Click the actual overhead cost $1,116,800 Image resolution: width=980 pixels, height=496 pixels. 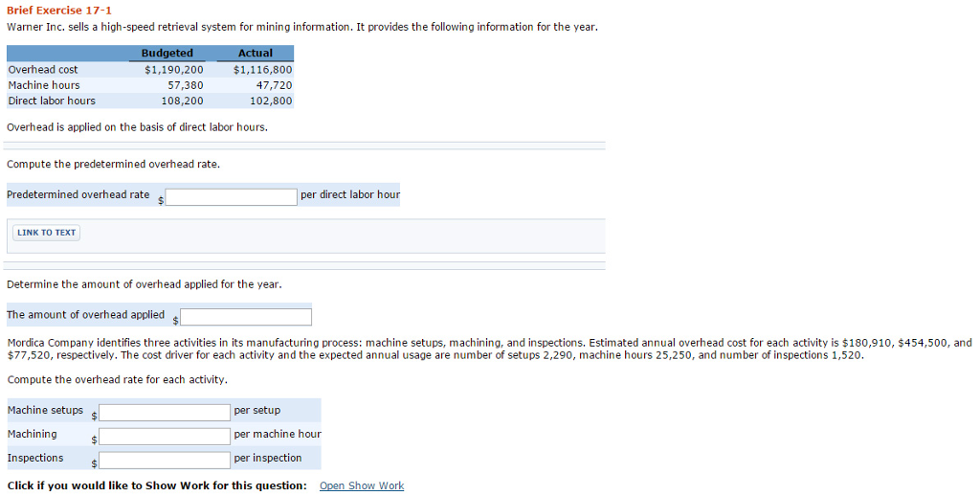tap(263, 70)
